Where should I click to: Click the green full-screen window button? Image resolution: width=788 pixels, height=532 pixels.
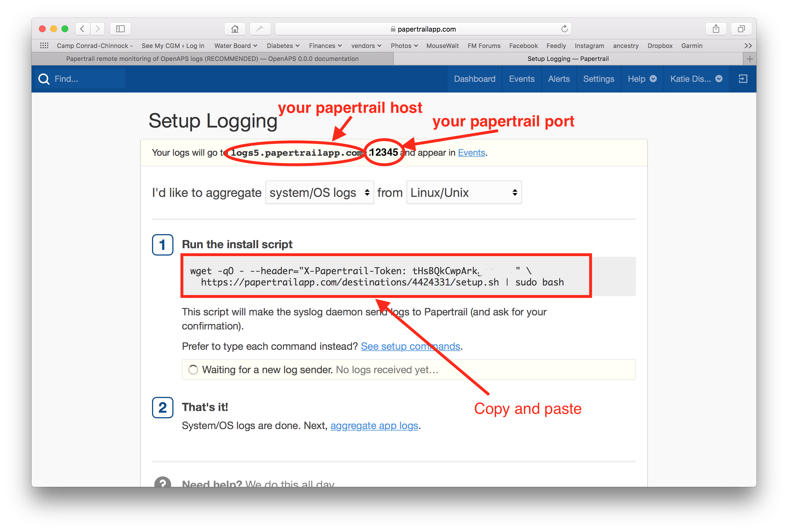65,29
